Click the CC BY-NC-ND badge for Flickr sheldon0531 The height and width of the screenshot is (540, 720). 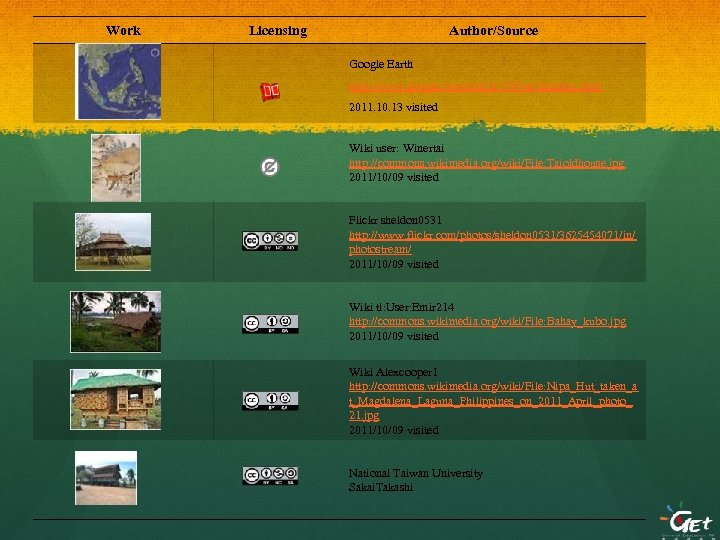click(x=270, y=241)
